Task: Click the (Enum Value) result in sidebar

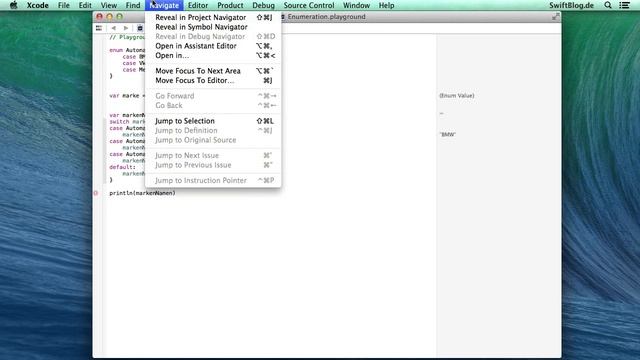Action: 457,96
